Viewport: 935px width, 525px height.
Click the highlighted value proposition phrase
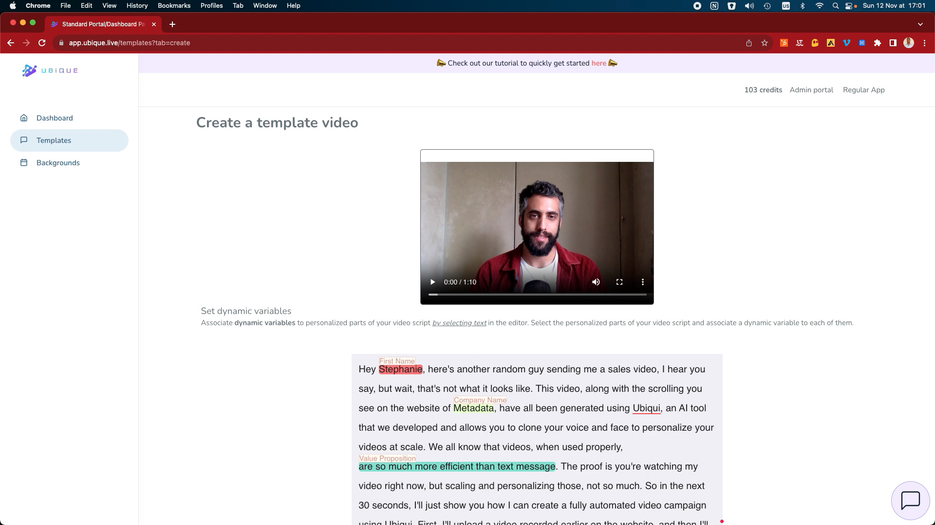point(457,467)
